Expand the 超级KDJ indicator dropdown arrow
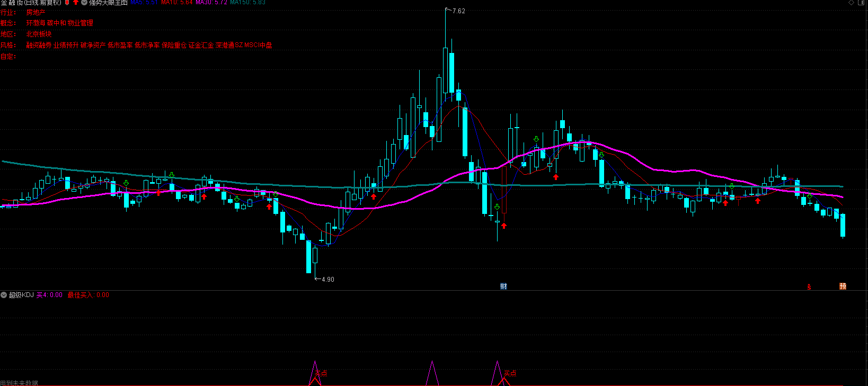 click(4, 295)
